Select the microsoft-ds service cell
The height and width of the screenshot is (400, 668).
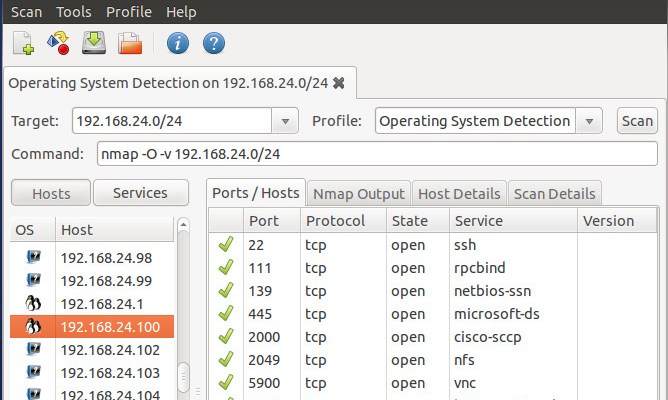tap(497, 314)
